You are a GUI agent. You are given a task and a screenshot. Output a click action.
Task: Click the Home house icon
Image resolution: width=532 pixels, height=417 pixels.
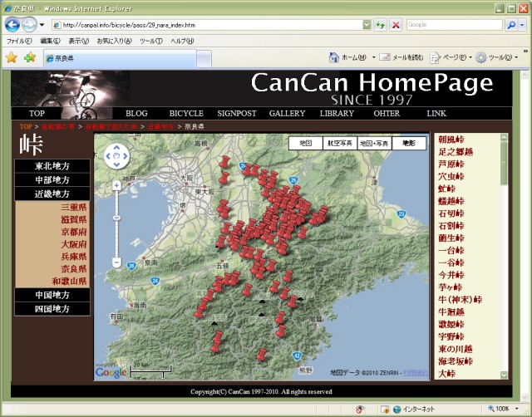point(334,57)
